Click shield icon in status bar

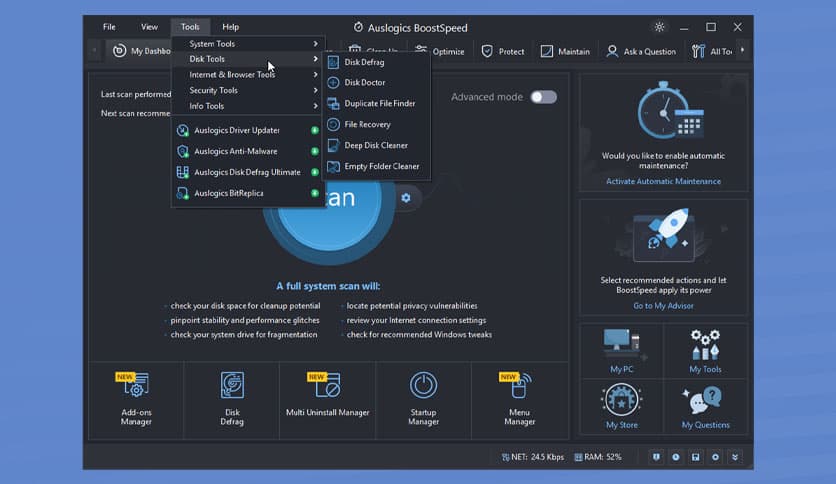(656, 457)
